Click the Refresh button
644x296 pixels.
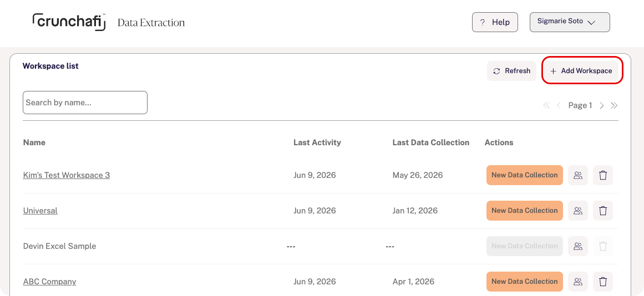(512, 71)
